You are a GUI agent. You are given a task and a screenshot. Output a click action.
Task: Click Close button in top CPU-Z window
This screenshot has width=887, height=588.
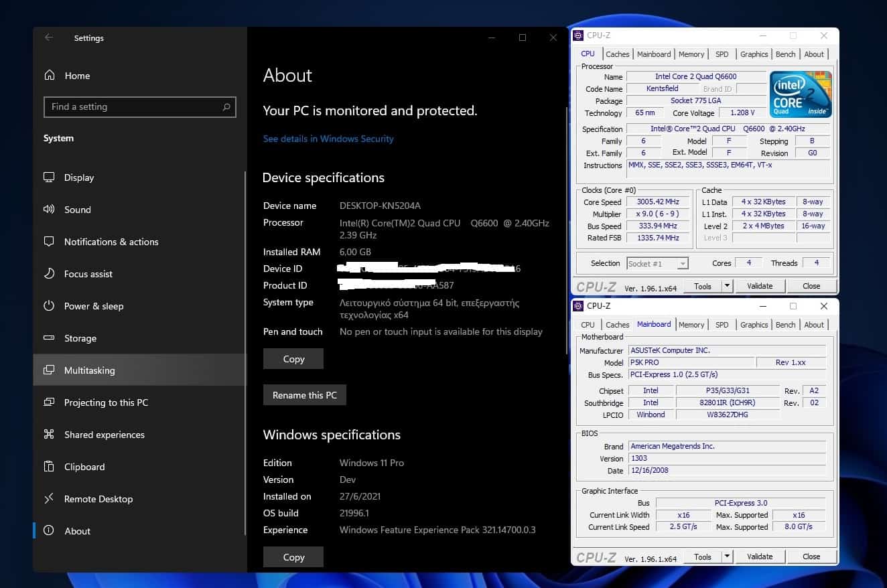811,286
